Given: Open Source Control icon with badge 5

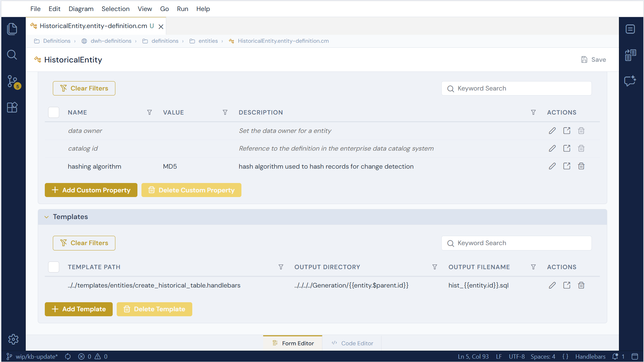Looking at the screenshot, I should coord(13,82).
